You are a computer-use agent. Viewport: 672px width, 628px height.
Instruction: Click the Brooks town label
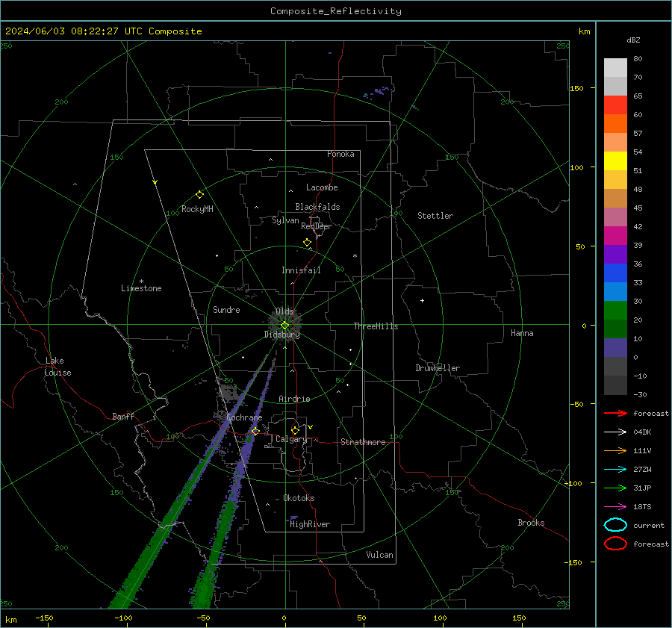(531, 523)
